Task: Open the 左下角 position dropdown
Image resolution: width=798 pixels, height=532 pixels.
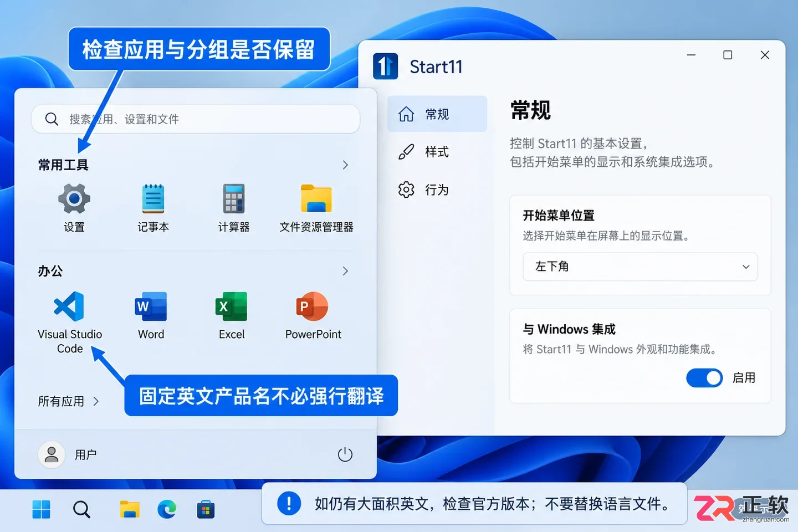Action: click(640, 267)
